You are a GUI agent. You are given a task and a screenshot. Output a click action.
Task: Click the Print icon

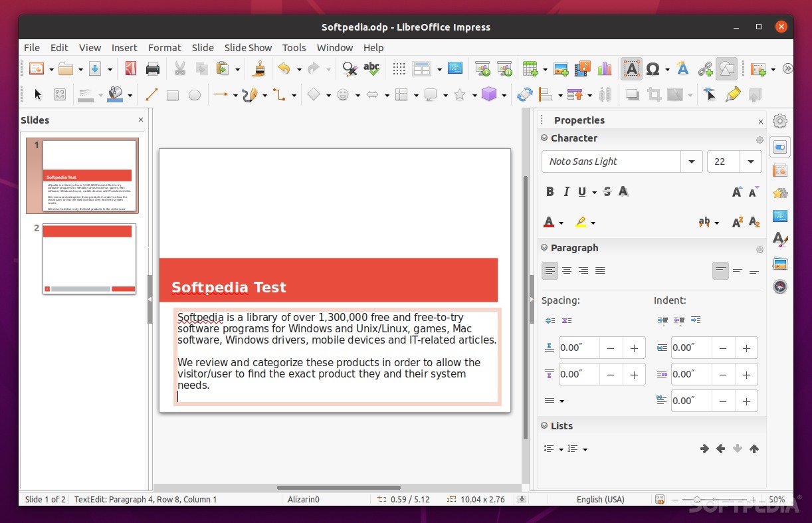coord(153,68)
